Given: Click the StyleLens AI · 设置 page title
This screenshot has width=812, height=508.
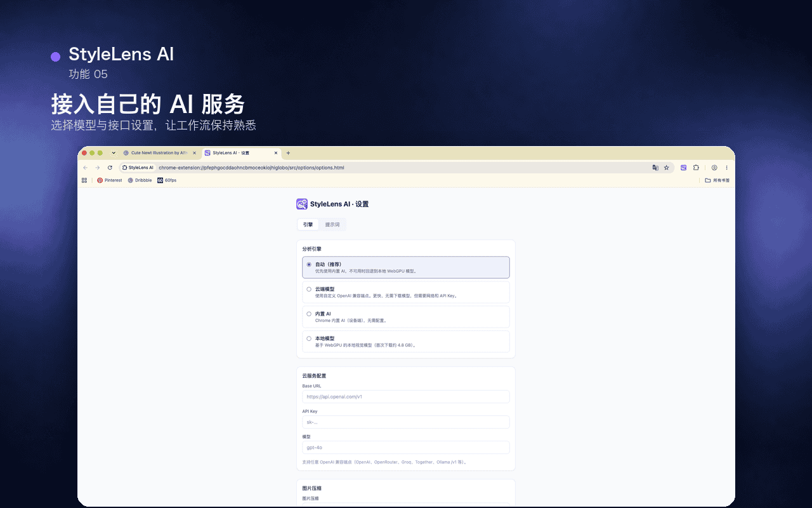Looking at the screenshot, I should point(339,204).
